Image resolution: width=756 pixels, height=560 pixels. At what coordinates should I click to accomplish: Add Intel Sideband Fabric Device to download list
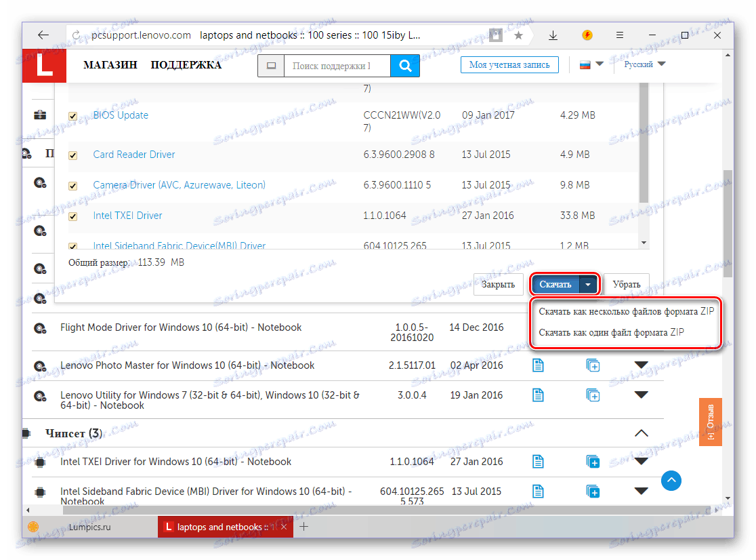[593, 492]
